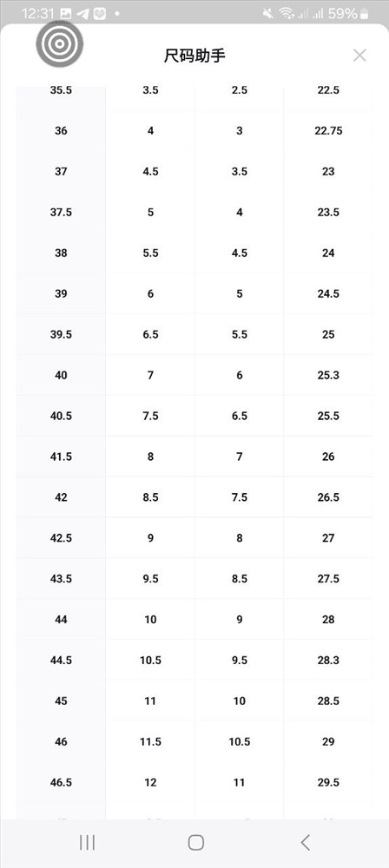Tap the muted sound status icon
Screen dimensions: 389x868
[268, 14]
